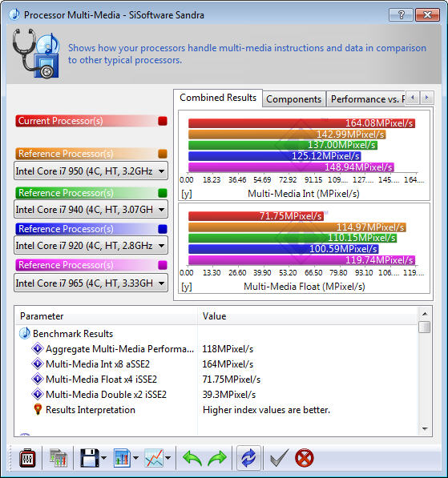Click the [y] axis toggle under Float chart
448x478 pixels.
pos(187,287)
